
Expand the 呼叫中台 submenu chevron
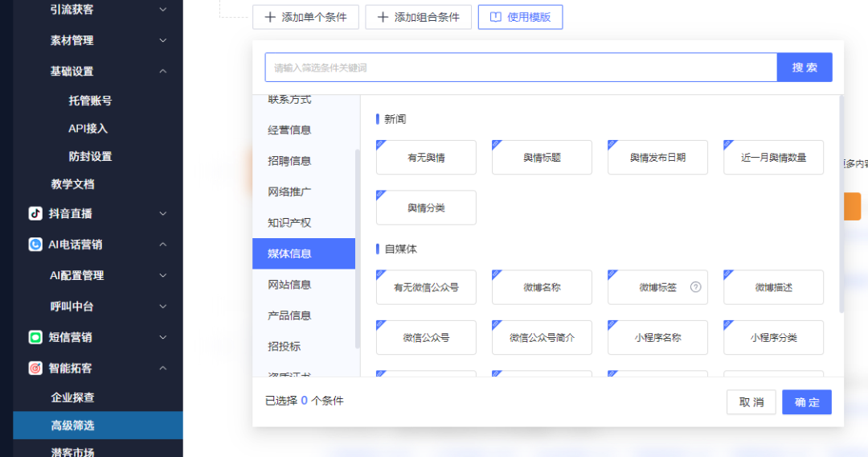pyautogui.click(x=163, y=307)
